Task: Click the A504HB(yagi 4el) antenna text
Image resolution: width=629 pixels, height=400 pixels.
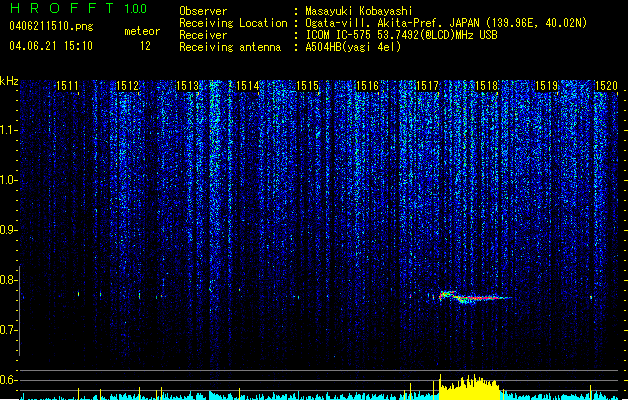Action: pyautogui.click(x=353, y=47)
